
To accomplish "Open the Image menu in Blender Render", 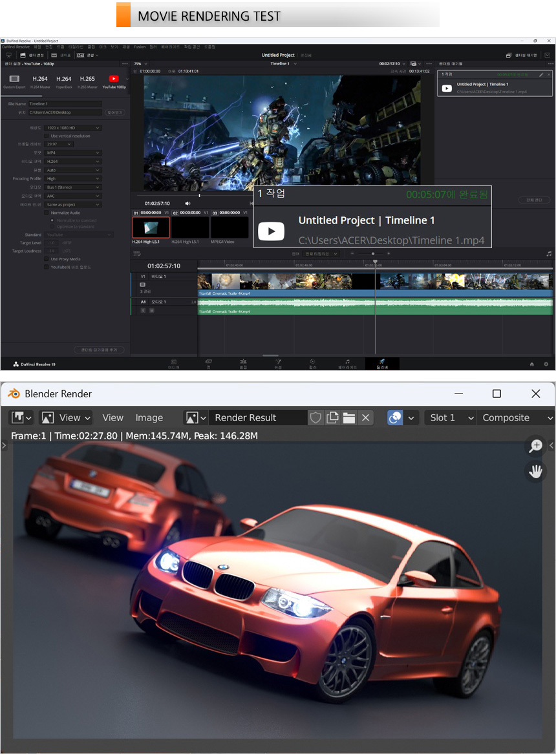I will [149, 417].
